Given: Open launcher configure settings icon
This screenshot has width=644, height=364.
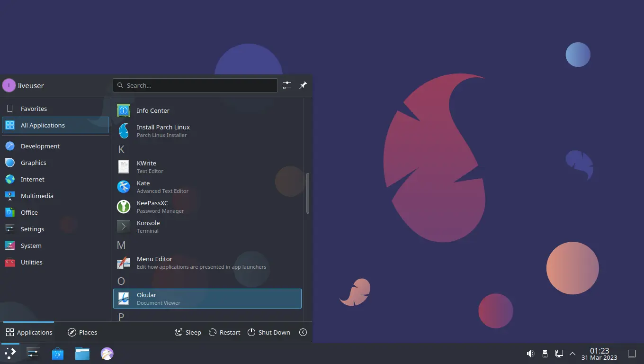Looking at the screenshot, I should (x=287, y=85).
